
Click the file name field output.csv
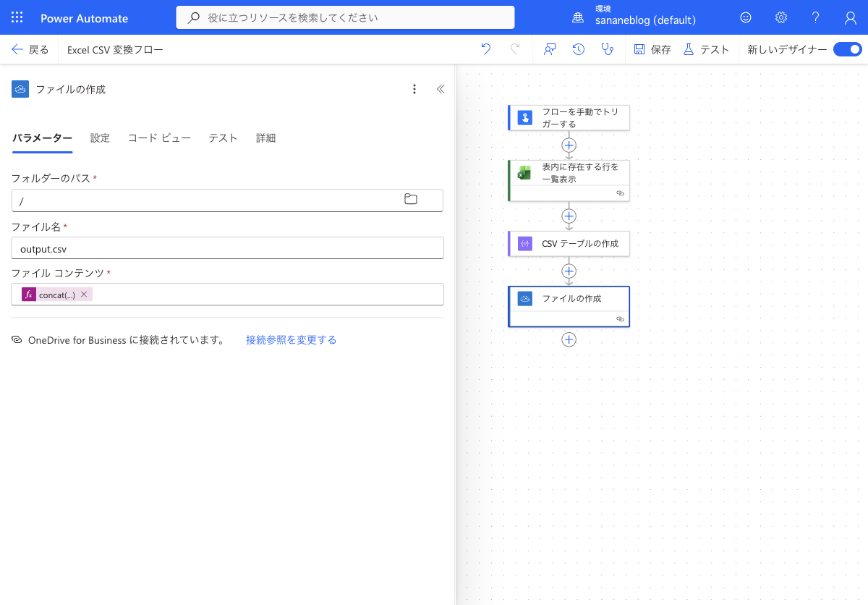pos(227,248)
